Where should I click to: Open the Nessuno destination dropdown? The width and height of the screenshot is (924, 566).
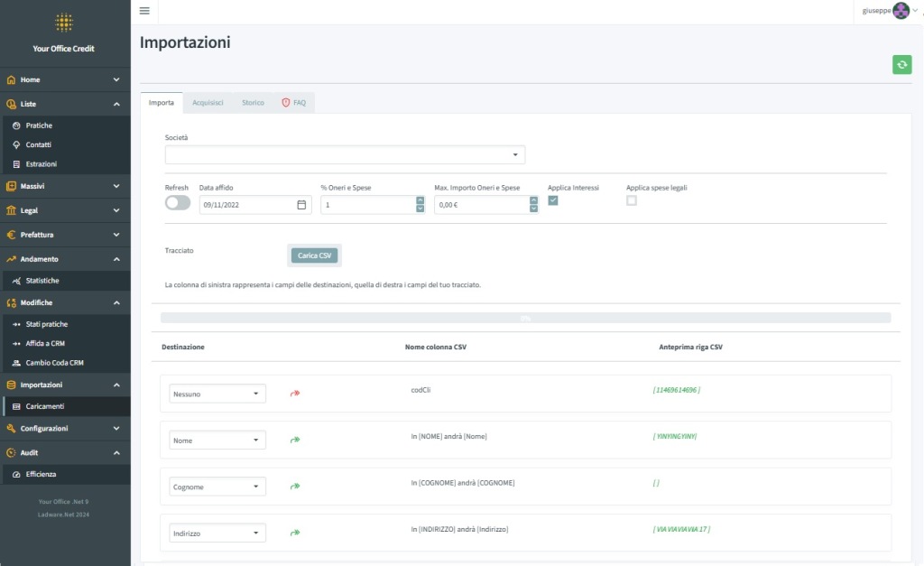click(217, 394)
